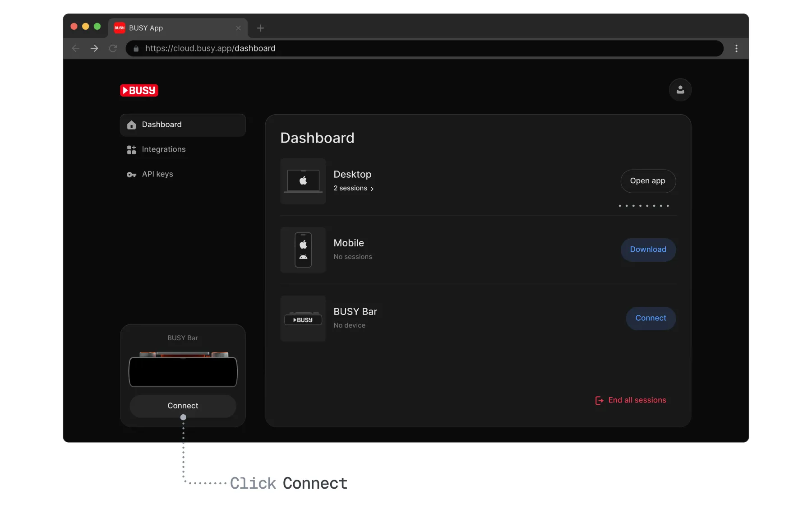Click the BUSY Bar label in sidebar card
Image resolution: width=812 pixels, height=509 pixels.
(x=183, y=338)
